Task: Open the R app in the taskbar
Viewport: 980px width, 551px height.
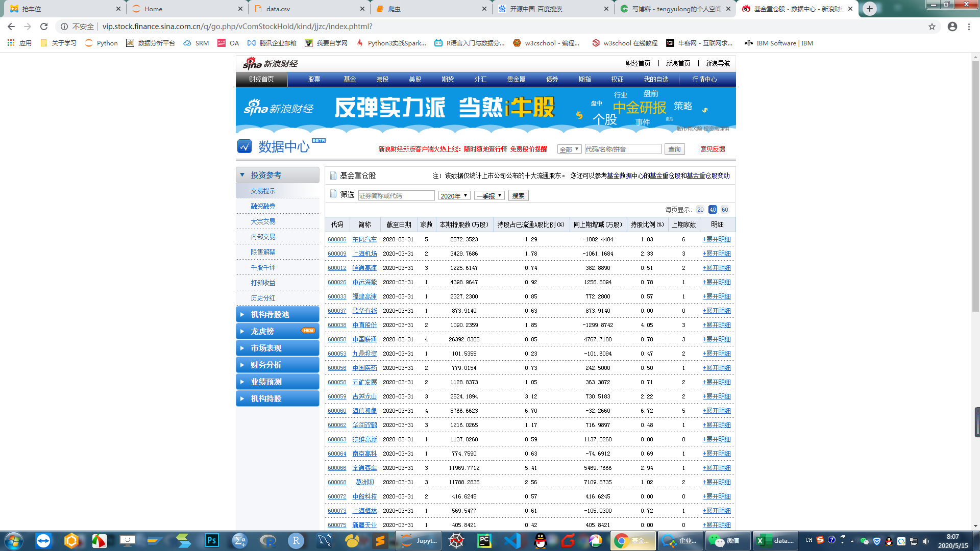Action: pos(296,541)
